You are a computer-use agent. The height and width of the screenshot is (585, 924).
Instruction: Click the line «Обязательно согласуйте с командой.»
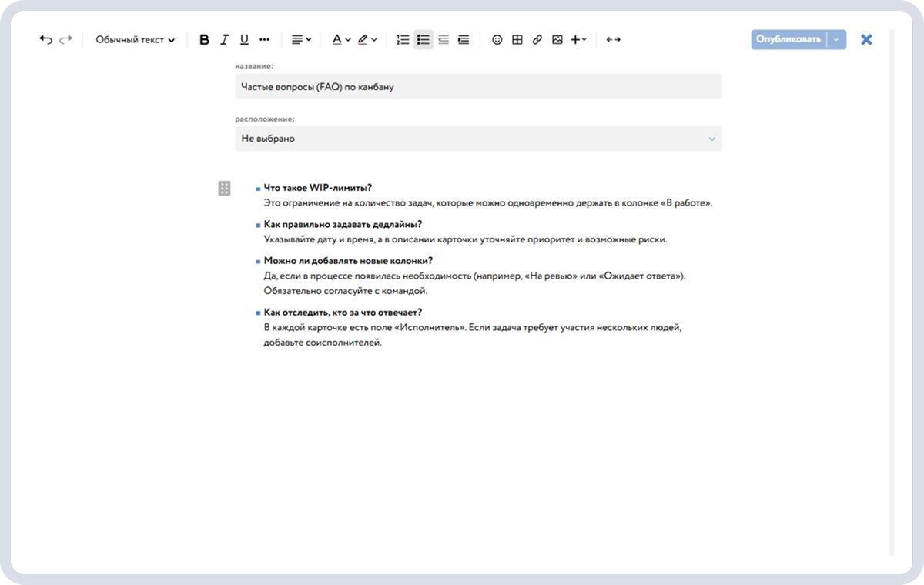click(345, 291)
